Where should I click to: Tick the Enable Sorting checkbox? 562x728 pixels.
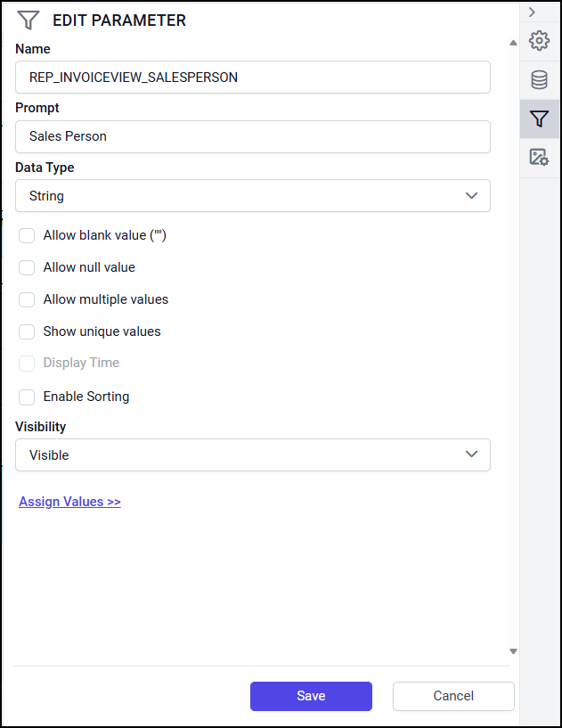pyautogui.click(x=27, y=397)
